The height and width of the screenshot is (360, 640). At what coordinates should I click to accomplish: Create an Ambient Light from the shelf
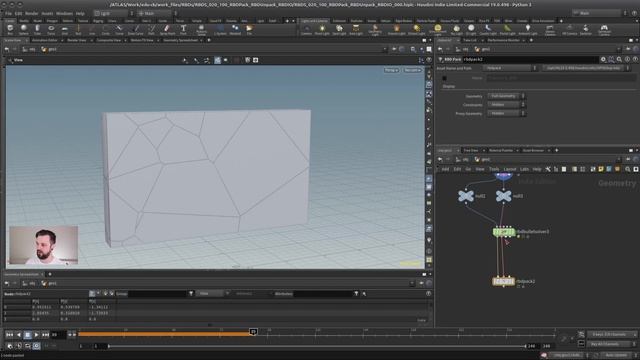click(528, 29)
